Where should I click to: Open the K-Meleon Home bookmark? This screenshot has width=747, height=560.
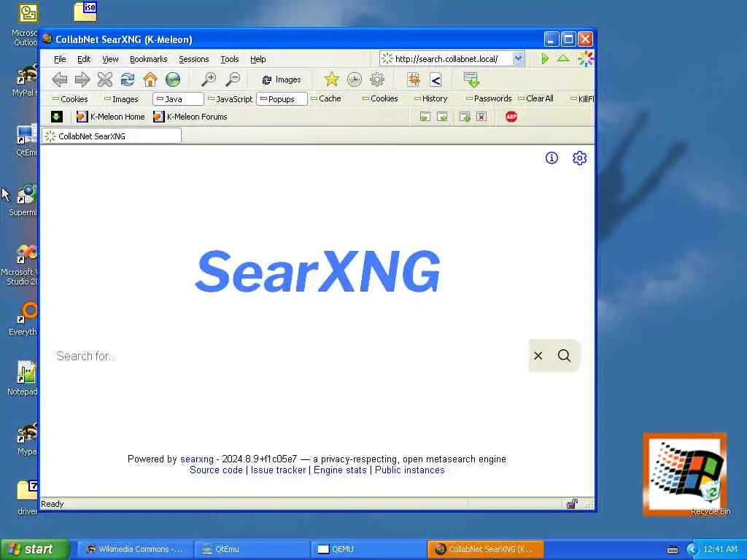pyautogui.click(x=111, y=117)
